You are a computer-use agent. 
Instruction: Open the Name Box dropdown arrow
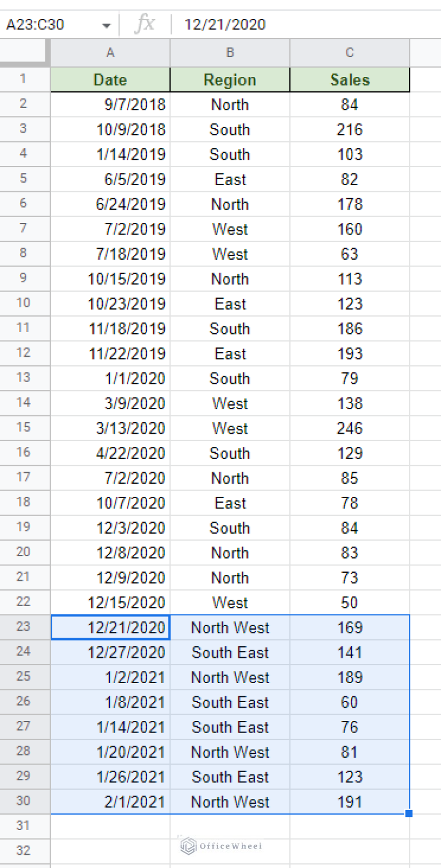coord(106,25)
